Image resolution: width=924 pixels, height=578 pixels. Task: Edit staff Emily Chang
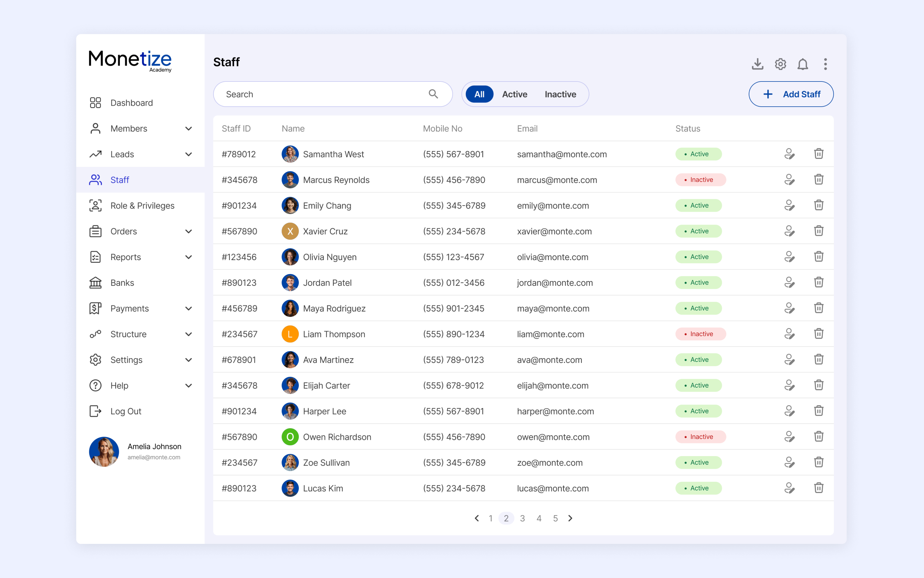(x=789, y=205)
